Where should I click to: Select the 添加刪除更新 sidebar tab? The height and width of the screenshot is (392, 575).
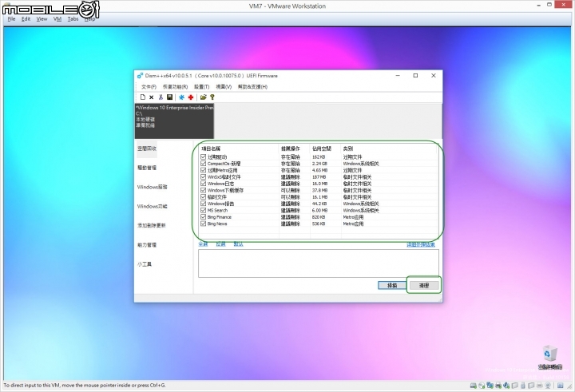[x=152, y=225]
